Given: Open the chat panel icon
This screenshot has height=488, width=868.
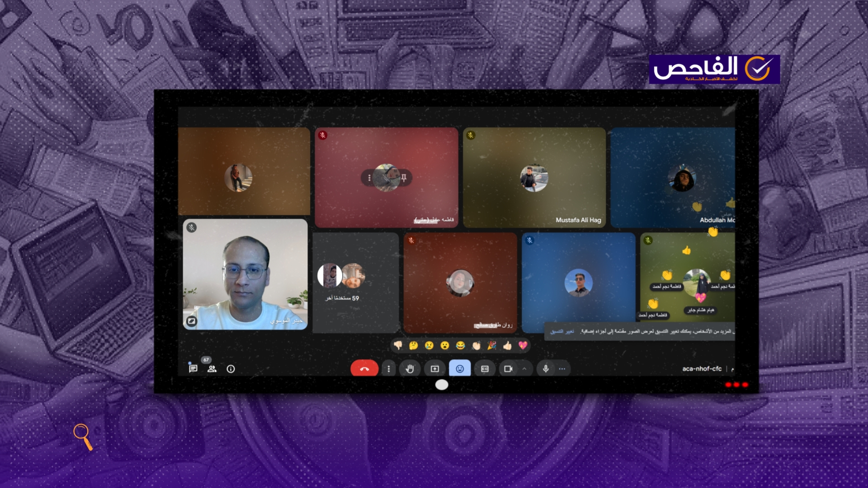Looking at the screenshot, I should click(x=193, y=369).
